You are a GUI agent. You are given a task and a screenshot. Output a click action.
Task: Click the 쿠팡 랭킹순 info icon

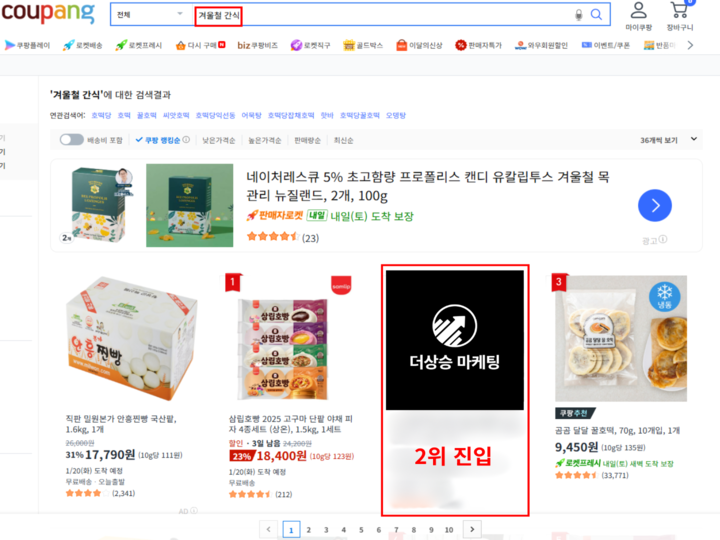click(186, 140)
